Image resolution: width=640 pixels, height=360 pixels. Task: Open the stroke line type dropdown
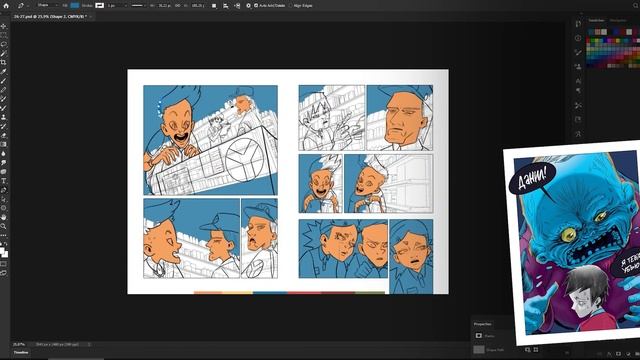click(x=139, y=6)
